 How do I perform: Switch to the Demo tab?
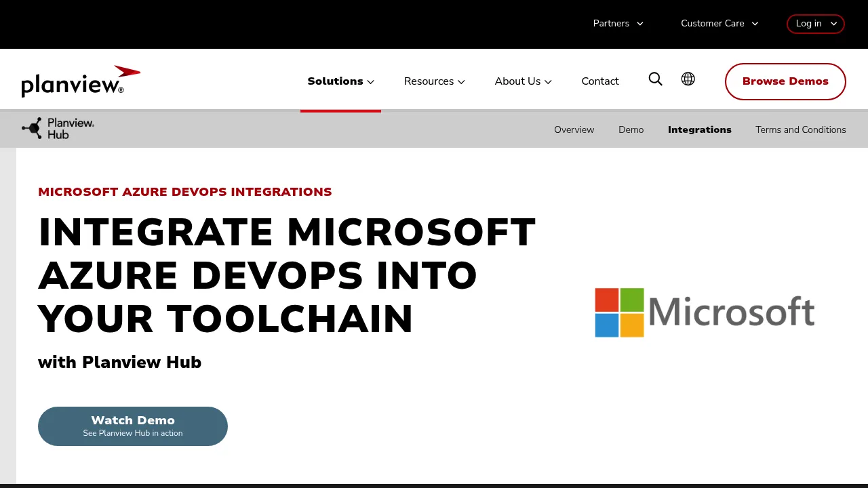(631, 129)
